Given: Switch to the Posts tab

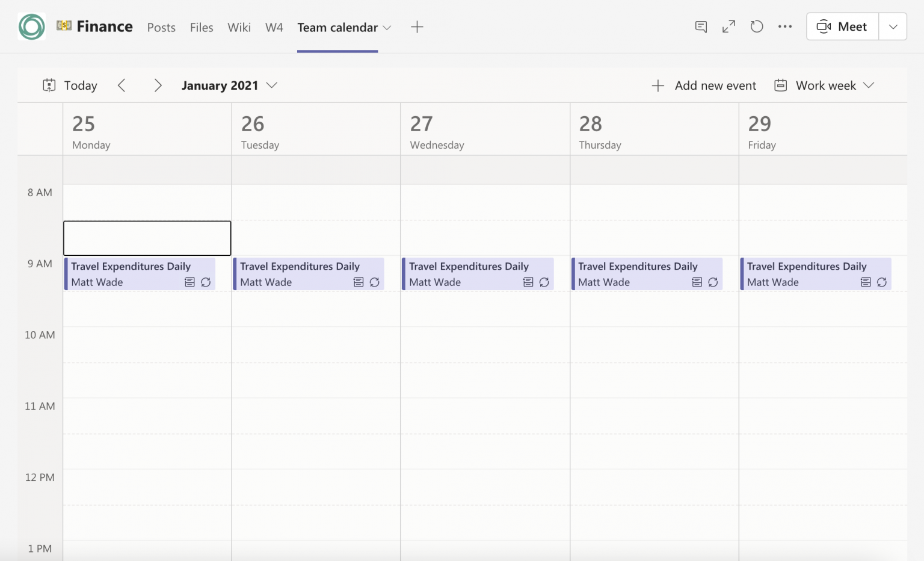Looking at the screenshot, I should tap(161, 27).
